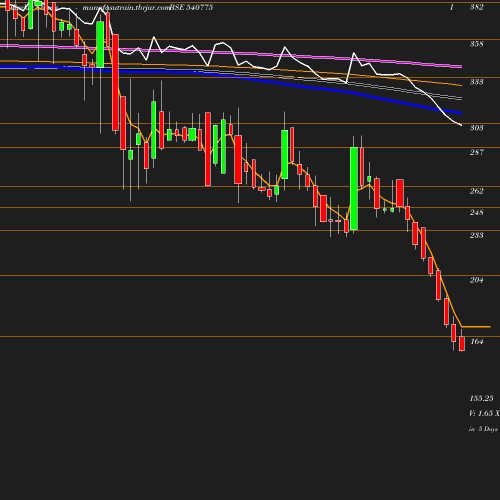Click the V: 1.65 X volume text

pos(485,413)
